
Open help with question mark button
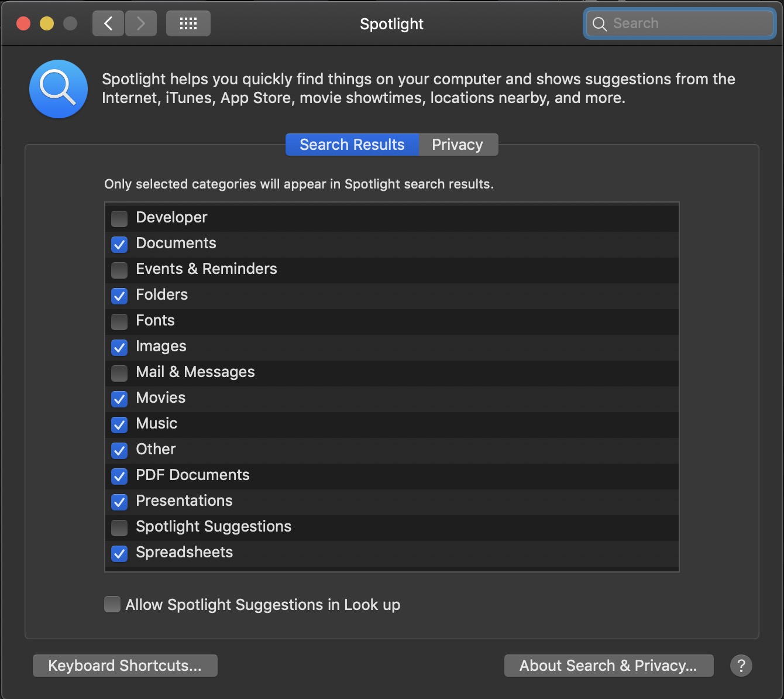741,666
